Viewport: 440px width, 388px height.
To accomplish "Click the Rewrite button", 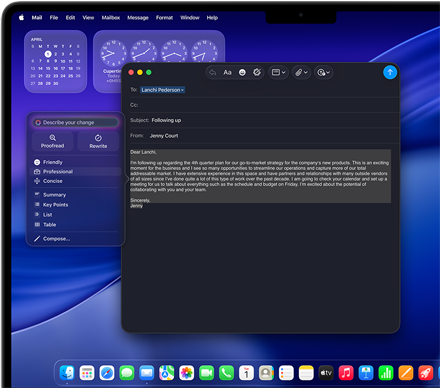I will click(98, 141).
